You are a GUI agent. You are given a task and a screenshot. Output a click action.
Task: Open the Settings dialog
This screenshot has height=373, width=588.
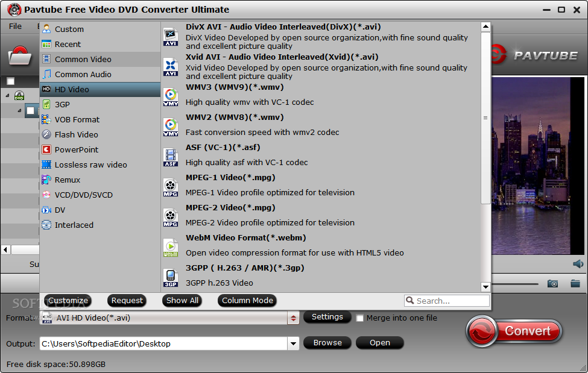pos(327,317)
